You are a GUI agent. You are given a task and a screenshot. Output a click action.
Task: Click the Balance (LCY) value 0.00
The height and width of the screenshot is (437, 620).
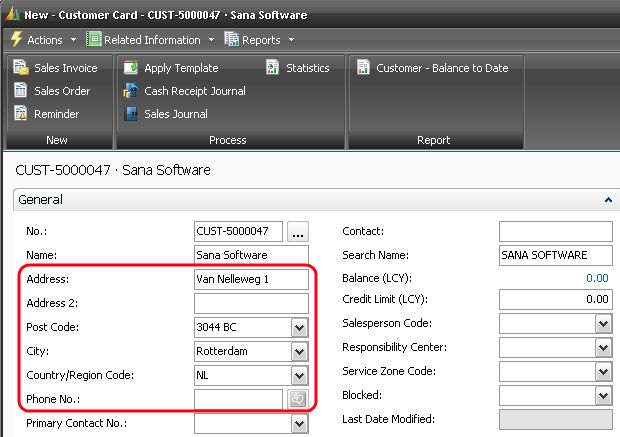(597, 278)
